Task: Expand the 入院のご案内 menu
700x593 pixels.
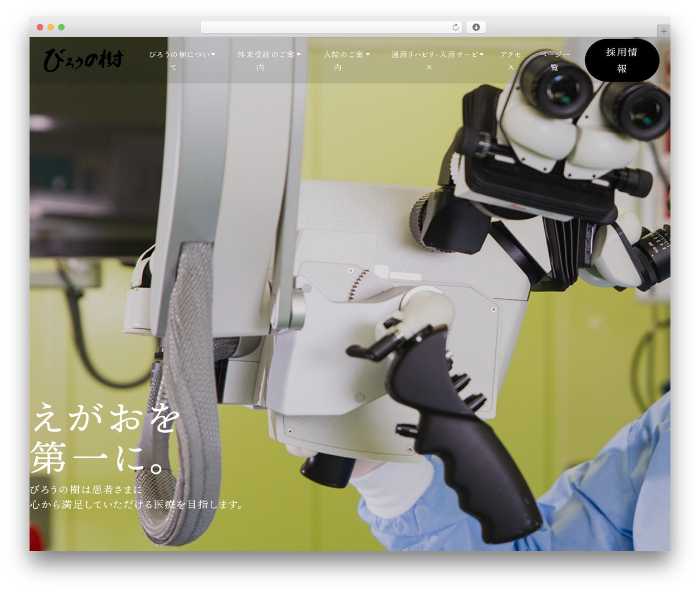Action: click(347, 60)
